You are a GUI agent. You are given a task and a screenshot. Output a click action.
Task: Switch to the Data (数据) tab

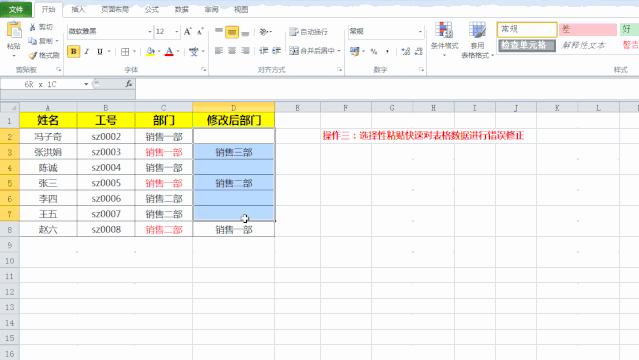[x=182, y=9]
